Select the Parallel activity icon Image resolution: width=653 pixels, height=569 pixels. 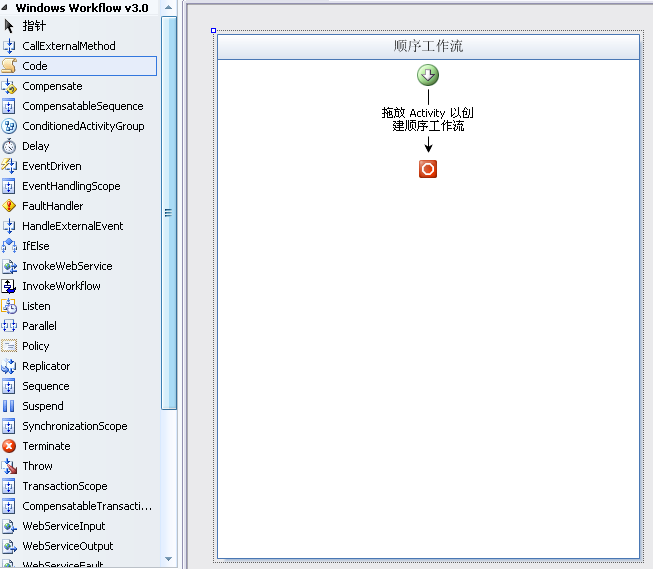point(9,326)
